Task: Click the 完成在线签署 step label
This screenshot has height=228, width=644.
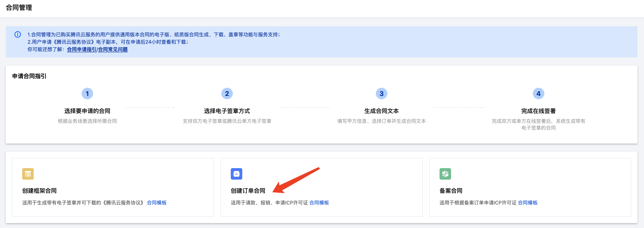Action: coord(538,111)
